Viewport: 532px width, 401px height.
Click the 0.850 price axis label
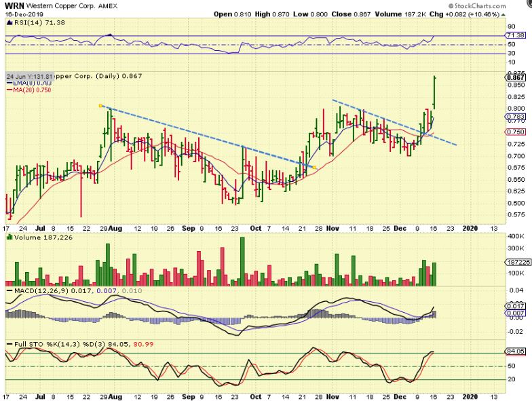516,85
